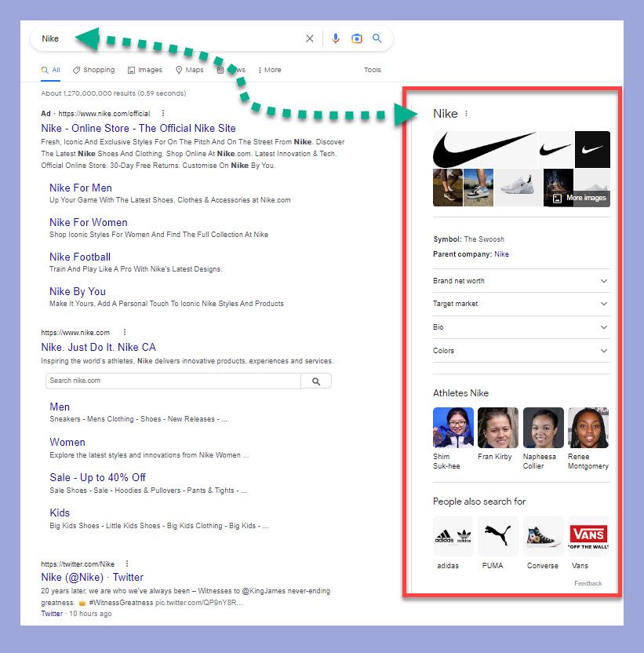Start voice search with microphone icon
The height and width of the screenshot is (653, 644).
coord(336,38)
